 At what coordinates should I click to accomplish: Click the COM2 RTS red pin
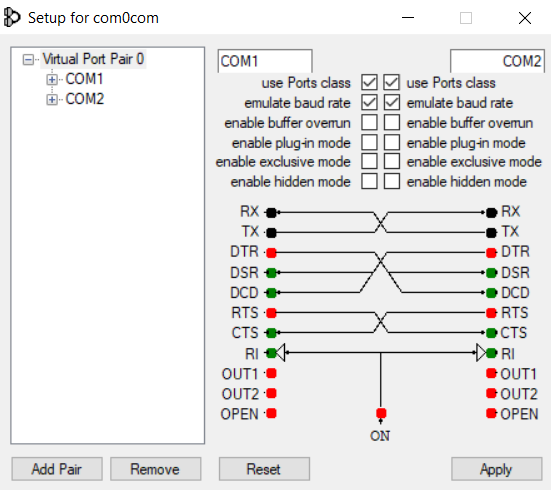(x=491, y=312)
